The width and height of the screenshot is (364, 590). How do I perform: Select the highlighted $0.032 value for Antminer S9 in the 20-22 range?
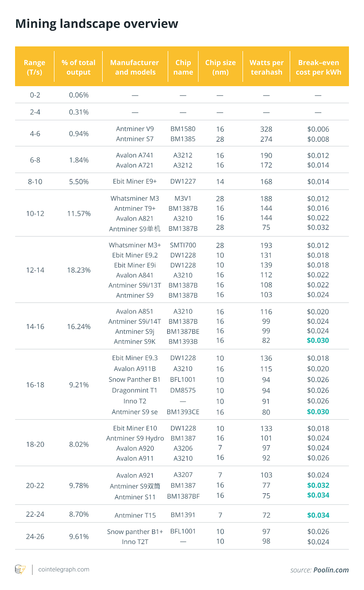318,485
